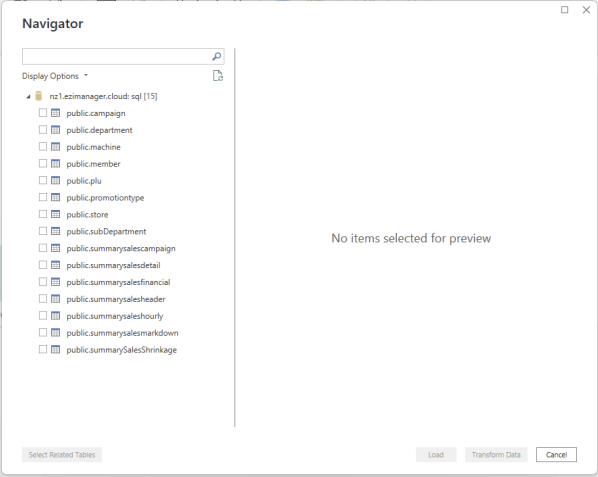Click table icon beside public.machine
This screenshot has width=598, height=477.
point(55,147)
